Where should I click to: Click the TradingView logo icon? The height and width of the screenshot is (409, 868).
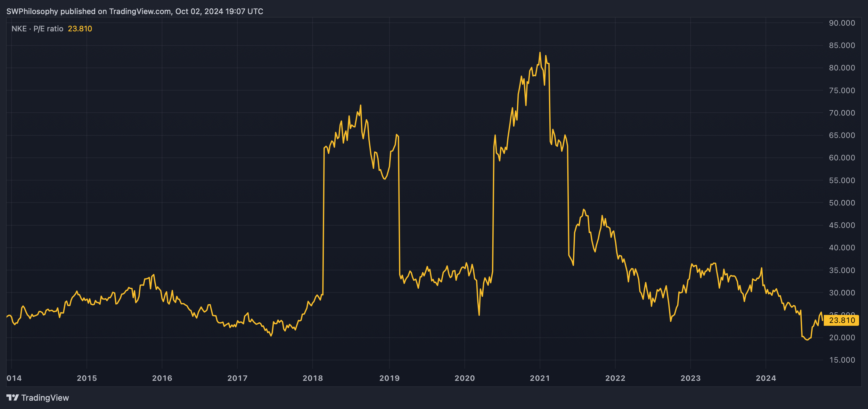(12, 397)
